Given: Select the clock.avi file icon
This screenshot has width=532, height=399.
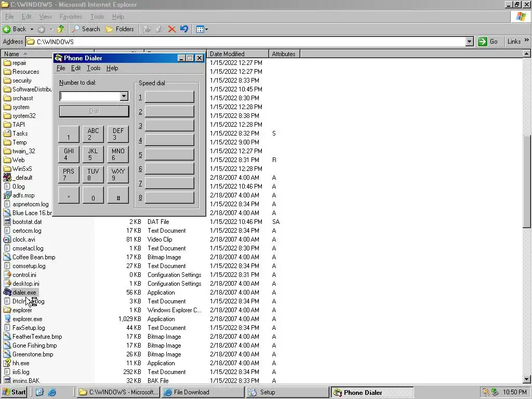Looking at the screenshot, I should [x=7, y=239].
